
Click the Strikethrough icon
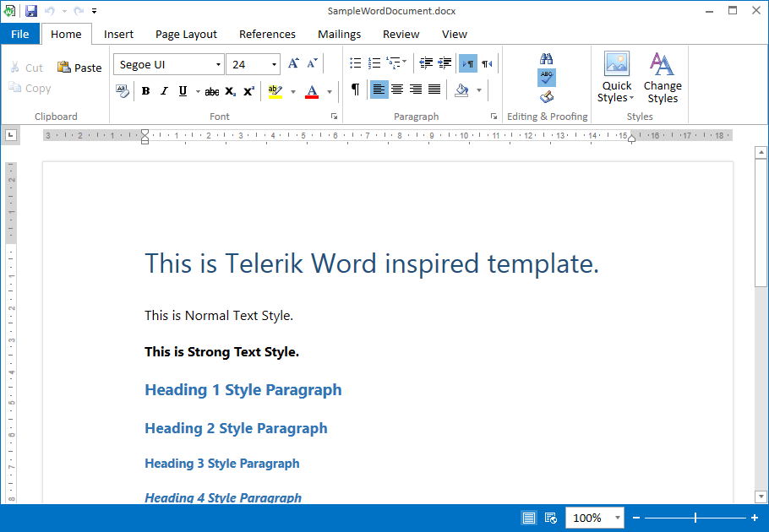click(x=211, y=90)
